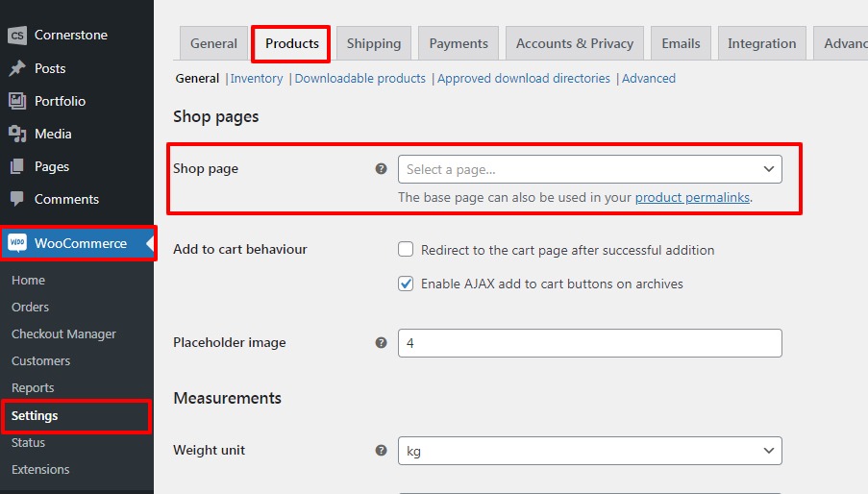Open Extensions submenu item
Viewport: 868px width, 494px height.
click(40, 469)
